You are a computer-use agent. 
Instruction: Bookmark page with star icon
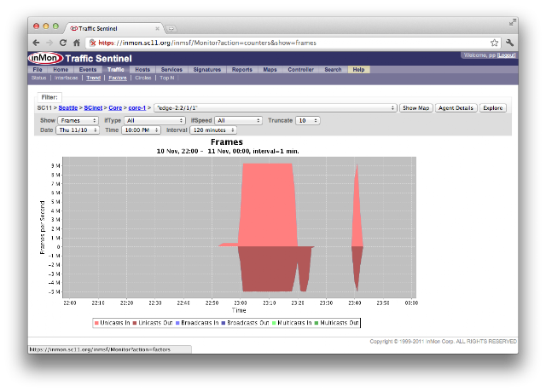(494, 43)
